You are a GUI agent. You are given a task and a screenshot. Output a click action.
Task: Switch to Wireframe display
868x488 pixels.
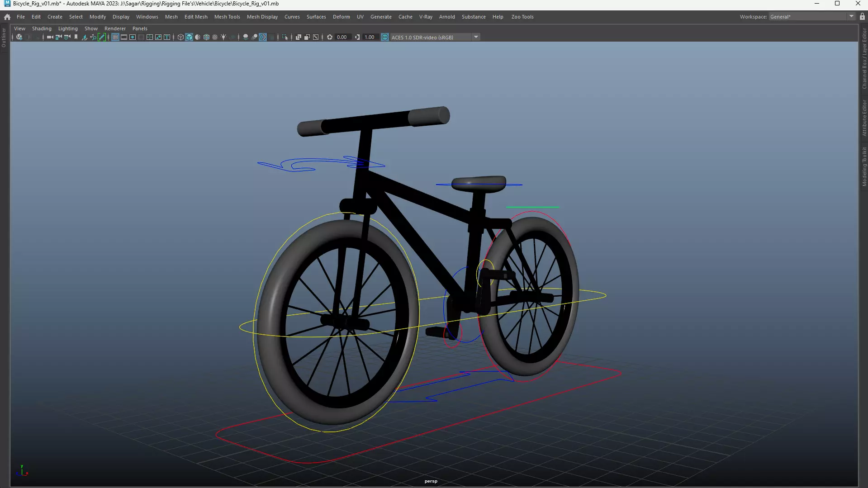(180, 37)
